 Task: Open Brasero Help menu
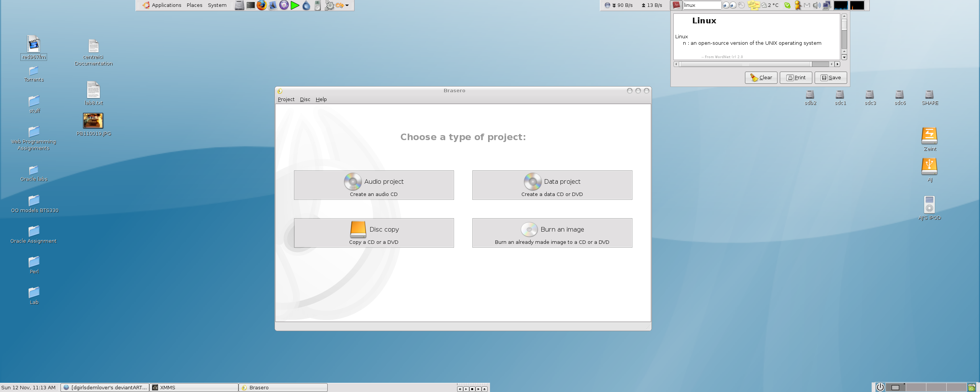click(x=321, y=99)
